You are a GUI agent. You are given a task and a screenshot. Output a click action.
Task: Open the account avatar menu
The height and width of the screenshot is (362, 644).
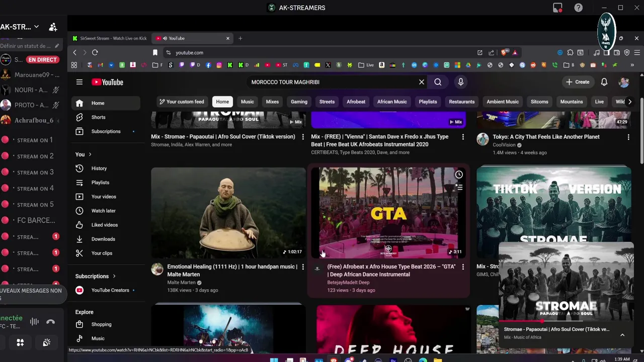tap(624, 82)
